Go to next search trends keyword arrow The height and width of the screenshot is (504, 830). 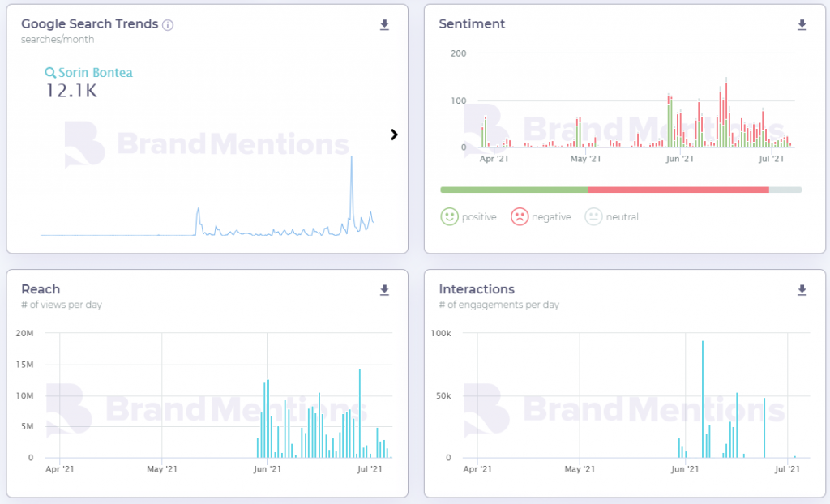[x=394, y=135]
